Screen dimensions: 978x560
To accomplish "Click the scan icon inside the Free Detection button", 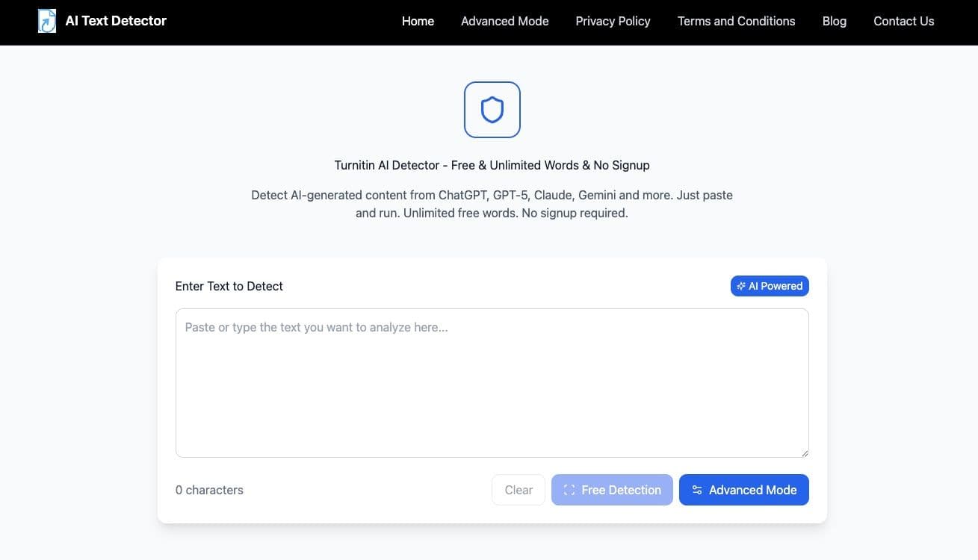I will pos(569,490).
